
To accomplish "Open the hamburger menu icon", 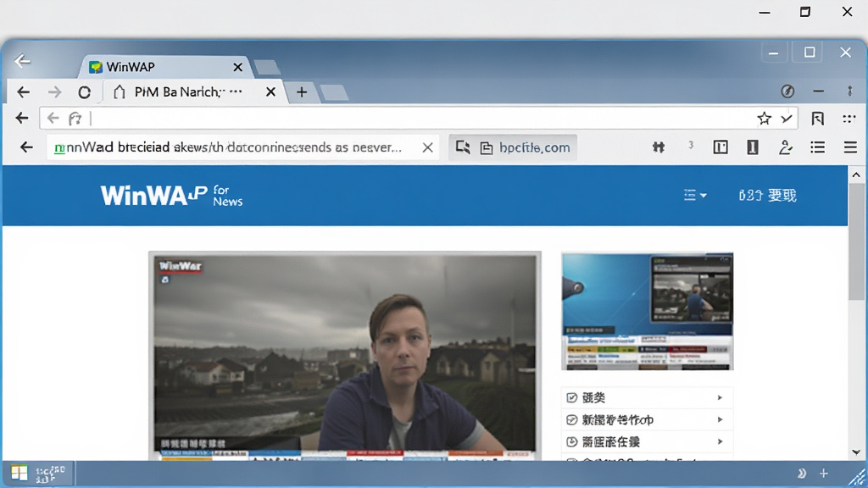I will coord(850,147).
